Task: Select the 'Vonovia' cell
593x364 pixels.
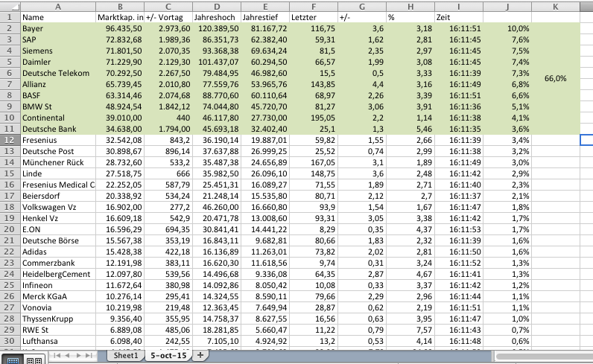Action: 58,307
